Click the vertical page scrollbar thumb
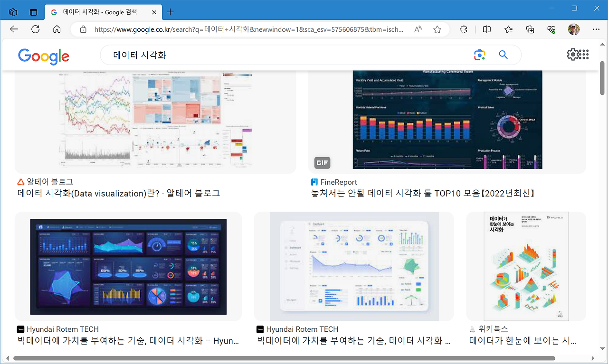 [x=603, y=77]
